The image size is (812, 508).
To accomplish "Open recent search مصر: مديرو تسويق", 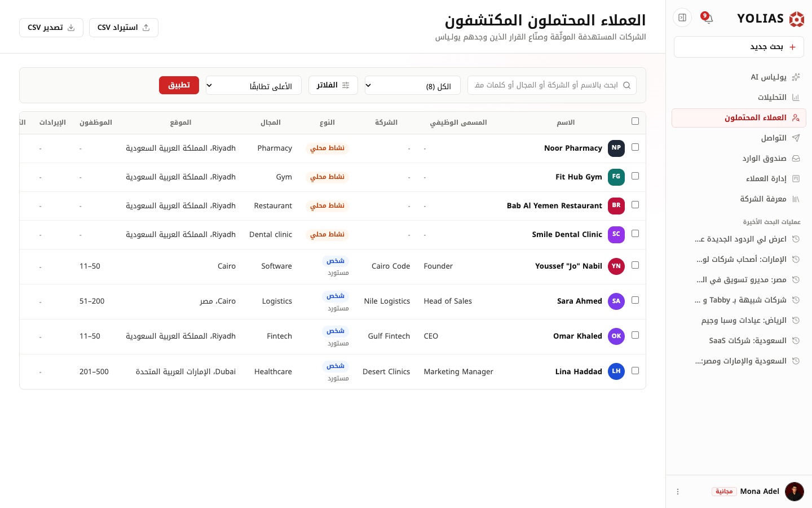I will (739, 279).
